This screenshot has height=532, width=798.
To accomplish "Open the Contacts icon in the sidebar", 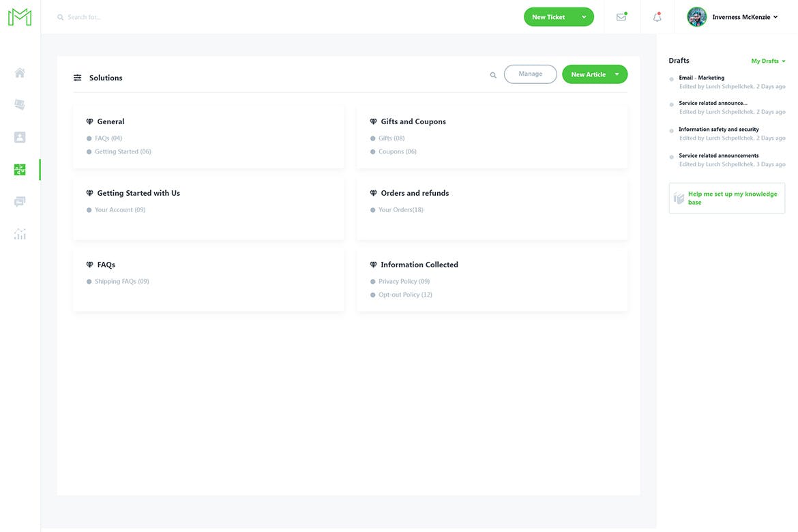I will tap(20, 137).
